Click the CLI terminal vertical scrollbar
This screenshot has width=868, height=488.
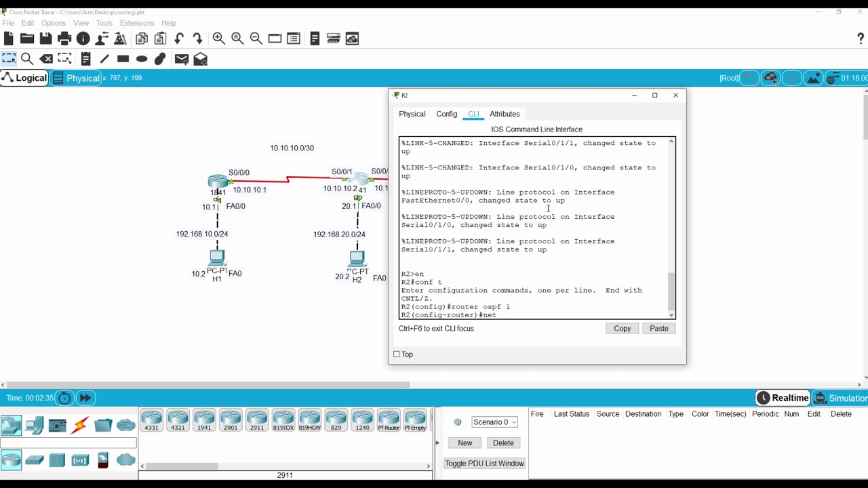671,291
